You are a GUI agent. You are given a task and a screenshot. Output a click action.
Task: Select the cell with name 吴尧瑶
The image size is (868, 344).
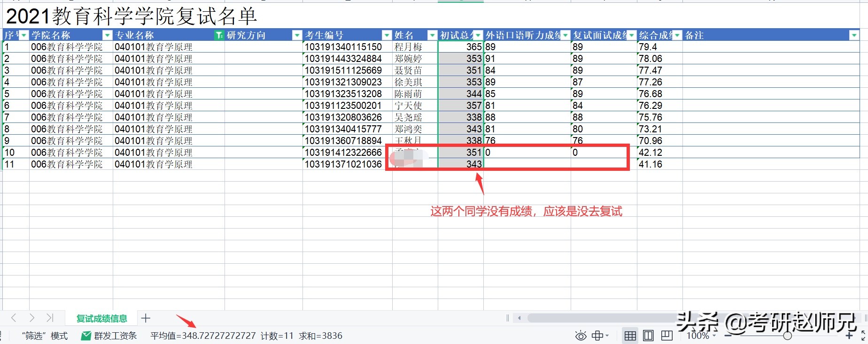[x=415, y=117]
